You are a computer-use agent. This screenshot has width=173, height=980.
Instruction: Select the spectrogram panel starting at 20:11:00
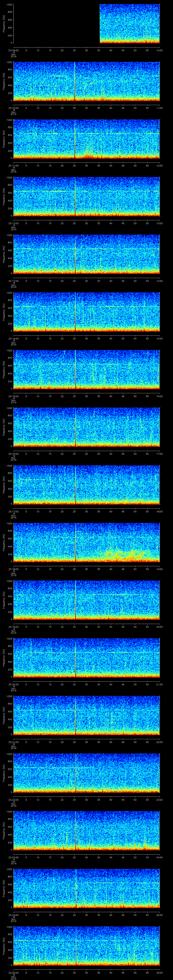coord(87,139)
